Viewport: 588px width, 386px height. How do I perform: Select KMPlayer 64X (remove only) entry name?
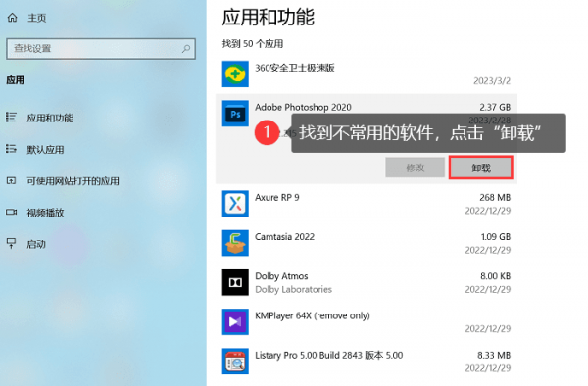pos(313,315)
